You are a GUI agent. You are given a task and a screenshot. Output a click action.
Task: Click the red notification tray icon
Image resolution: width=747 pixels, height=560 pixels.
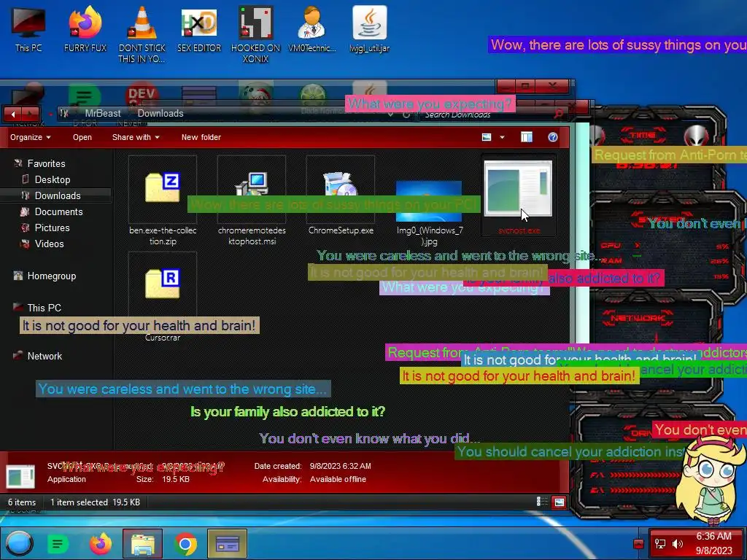click(x=639, y=543)
